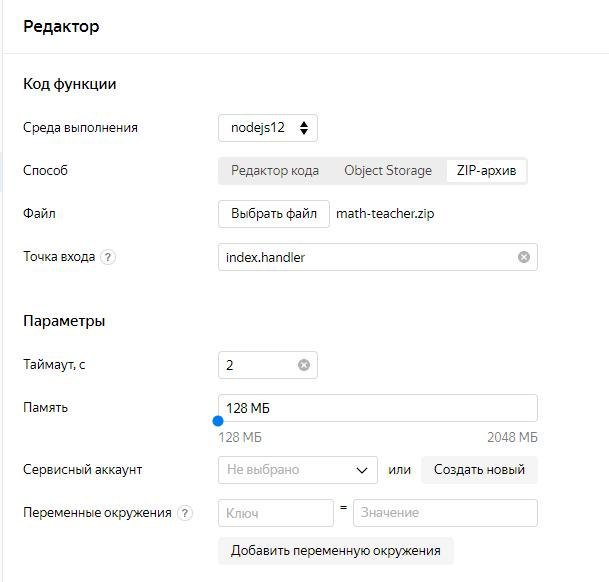Image resolution: width=609 pixels, height=582 pixels.
Task: Click the Код функции section heading
Action: (70, 84)
